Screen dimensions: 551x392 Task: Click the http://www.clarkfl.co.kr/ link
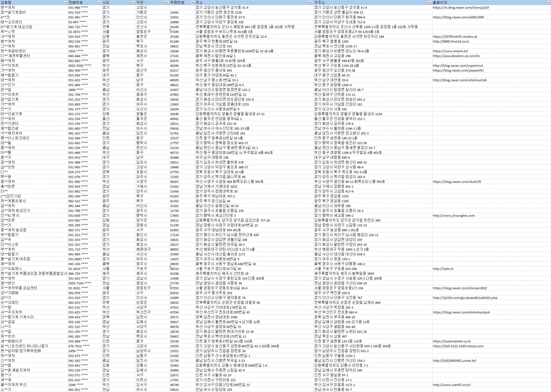tap(452, 385)
